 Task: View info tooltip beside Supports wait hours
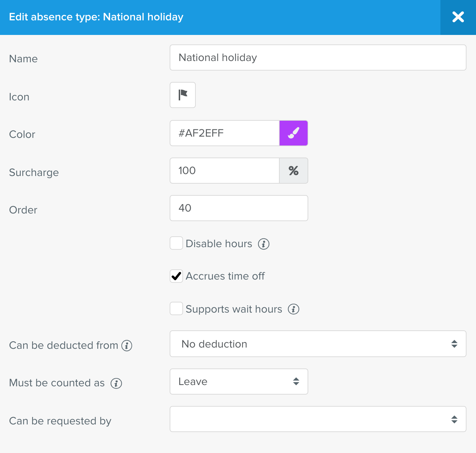click(293, 309)
